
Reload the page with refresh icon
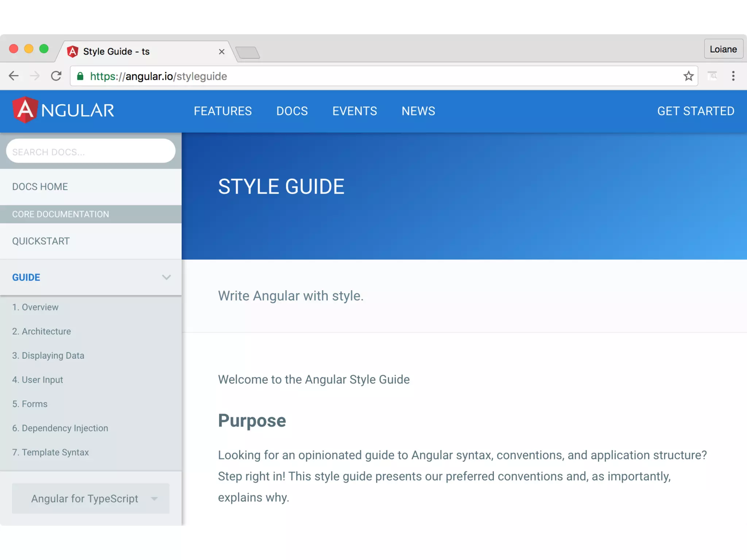pos(56,76)
